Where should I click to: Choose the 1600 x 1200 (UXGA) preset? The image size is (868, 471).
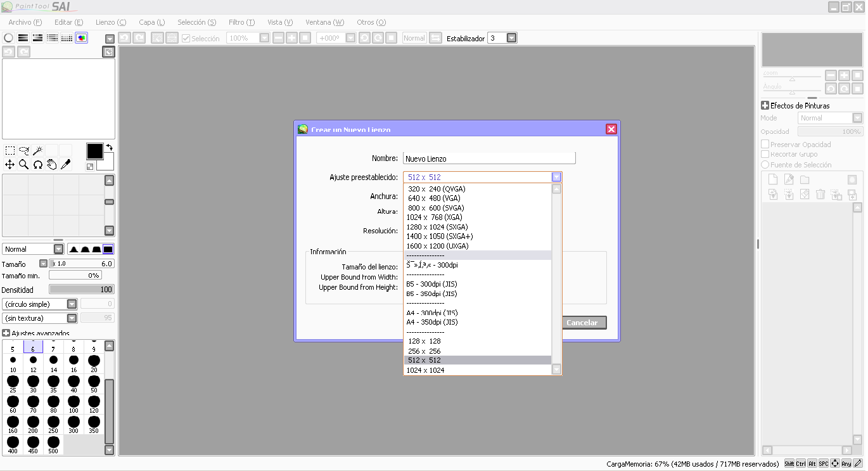[477, 246]
